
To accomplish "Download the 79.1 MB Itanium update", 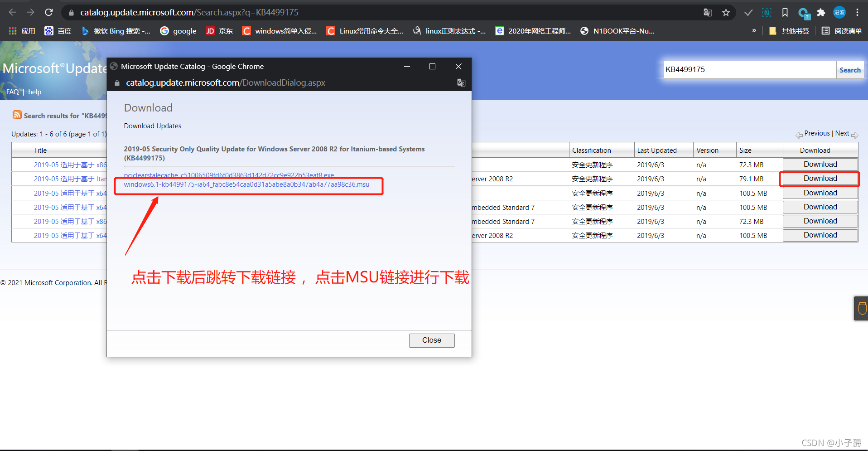I will pos(820,179).
